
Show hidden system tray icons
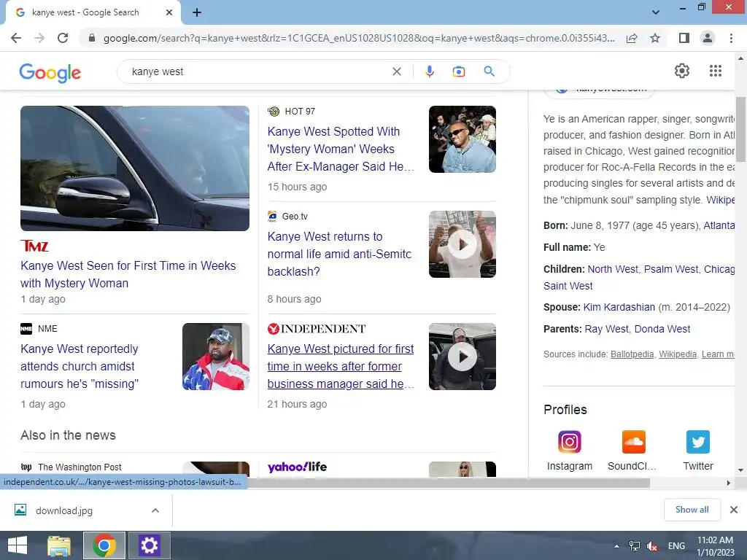[x=616, y=546]
